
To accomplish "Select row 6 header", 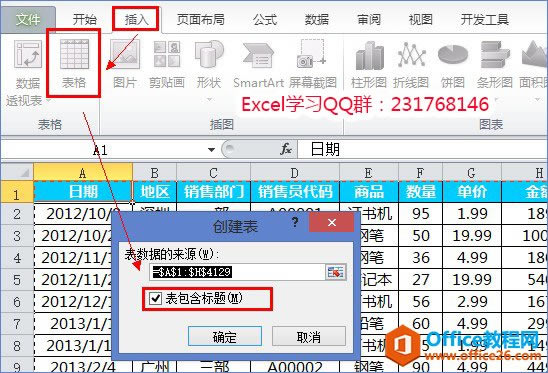I will tap(17, 302).
